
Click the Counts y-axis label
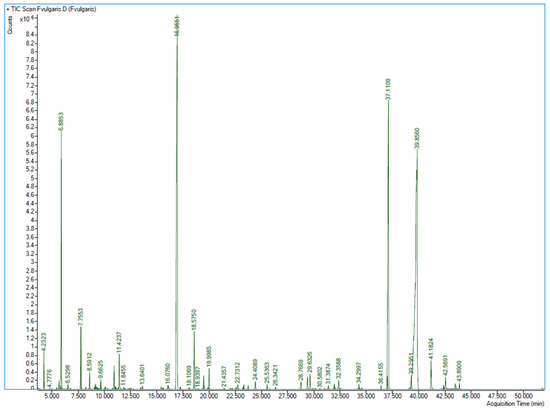pos(10,25)
